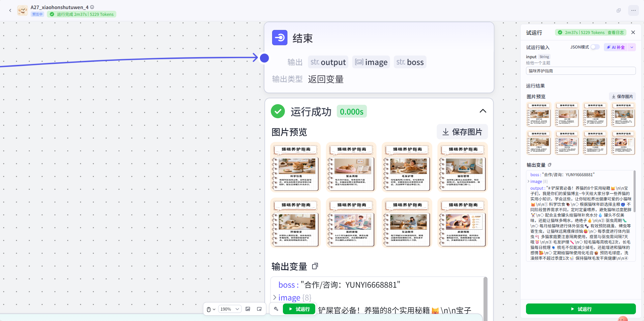The image size is (644, 321).
Task: Copy output variables in the 试运行 sidebar
Action: 550,165
